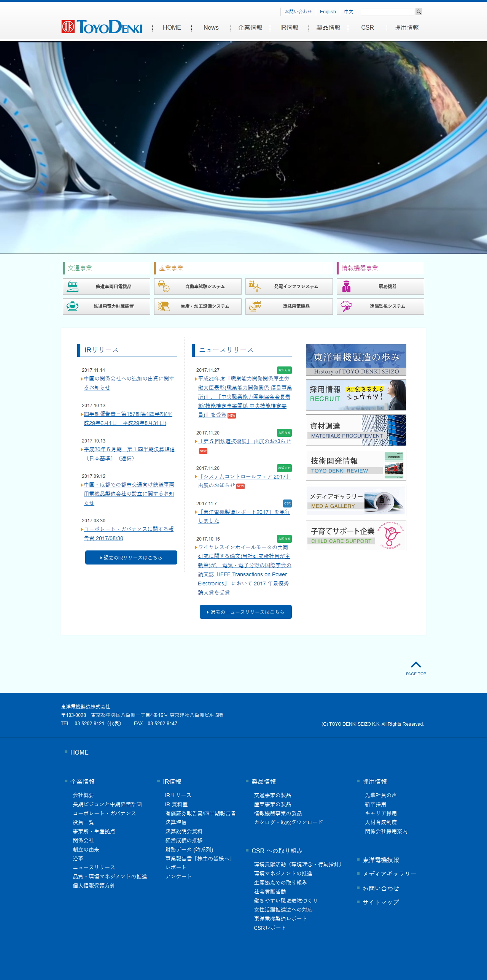
Task: Open 四半期報告書 第157期 IR link
Action: click(128, 419)
